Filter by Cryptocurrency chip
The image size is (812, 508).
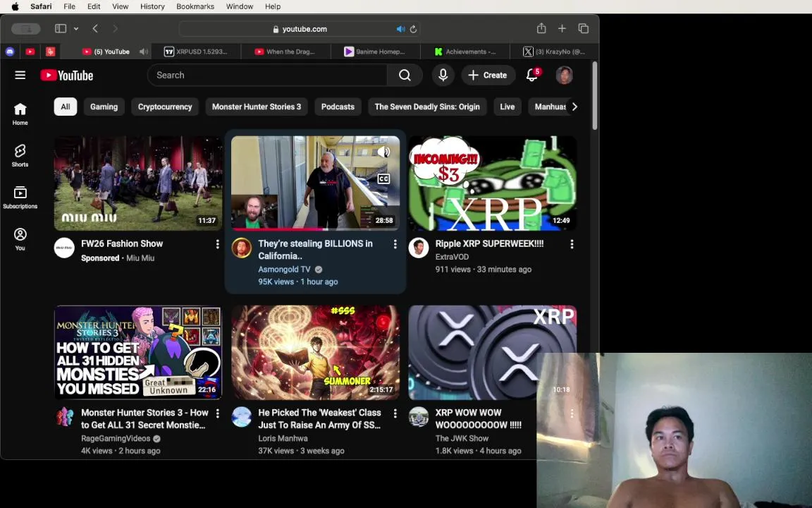pos(165,107)
